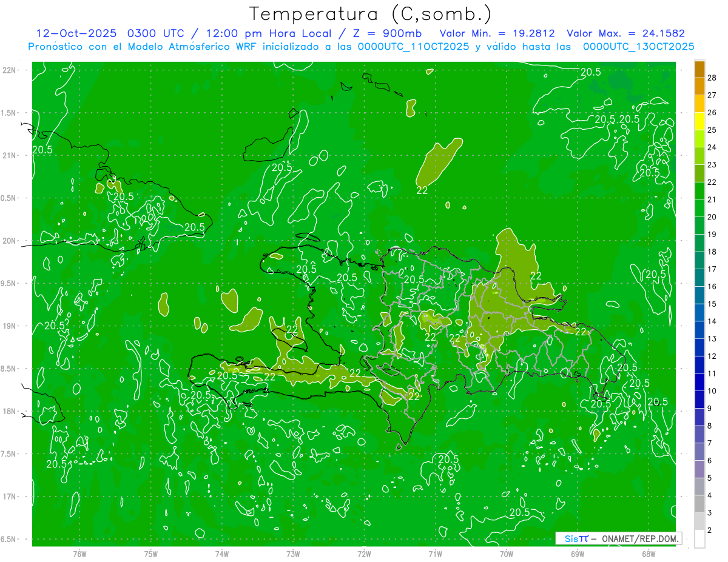Click the "72W" longitude axis label

coord(364,554)
